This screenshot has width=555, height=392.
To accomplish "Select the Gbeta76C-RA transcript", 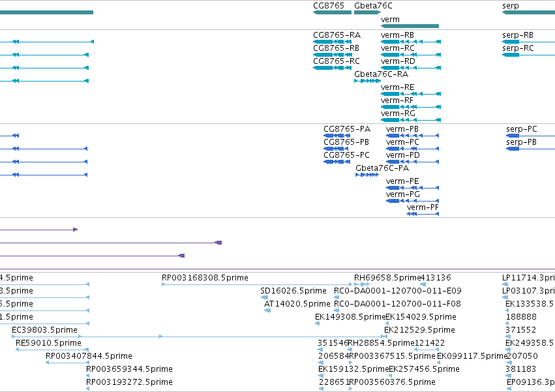I will (x=382, y=74).
